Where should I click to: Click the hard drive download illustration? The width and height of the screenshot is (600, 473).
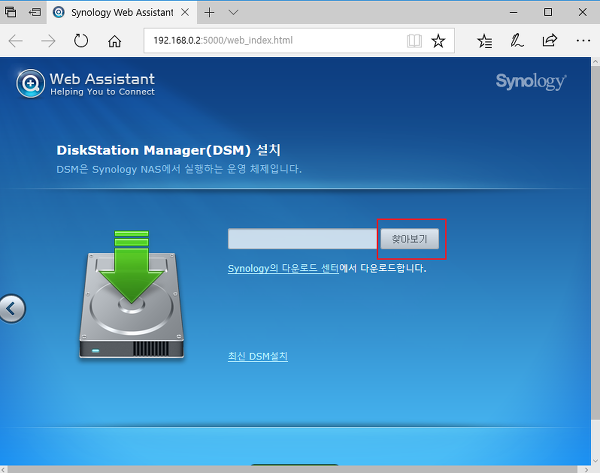[x=131, y=295]
